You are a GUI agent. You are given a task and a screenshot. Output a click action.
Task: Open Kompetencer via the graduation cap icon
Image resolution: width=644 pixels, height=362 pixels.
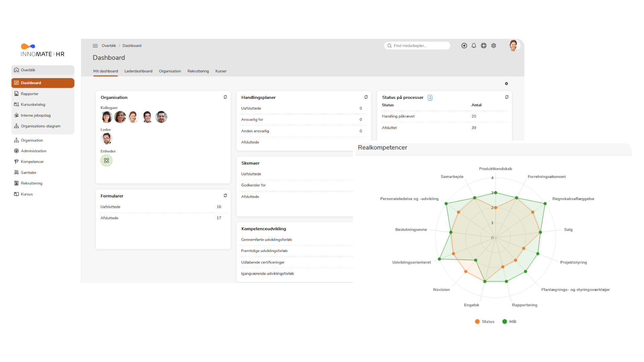16,161
